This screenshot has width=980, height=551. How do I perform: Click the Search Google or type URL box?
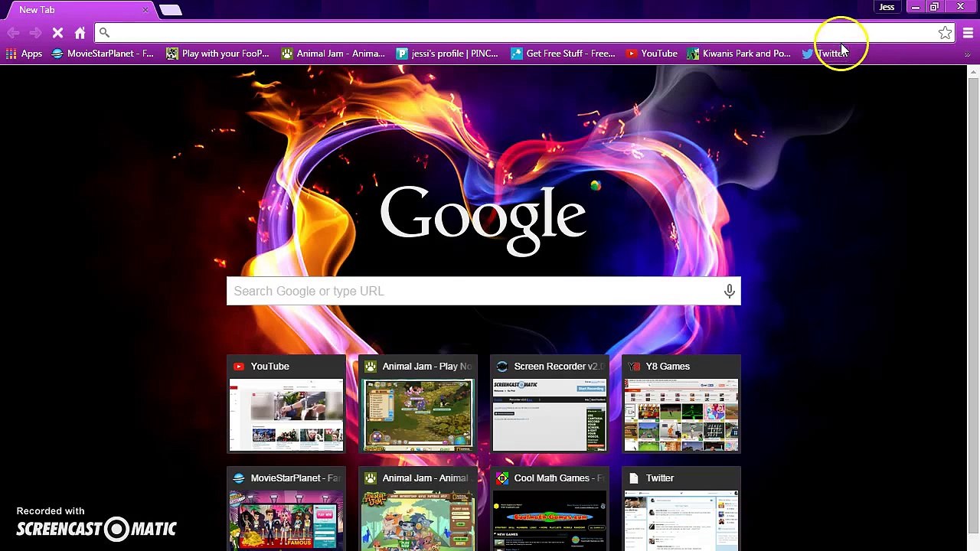coord(484,291)
